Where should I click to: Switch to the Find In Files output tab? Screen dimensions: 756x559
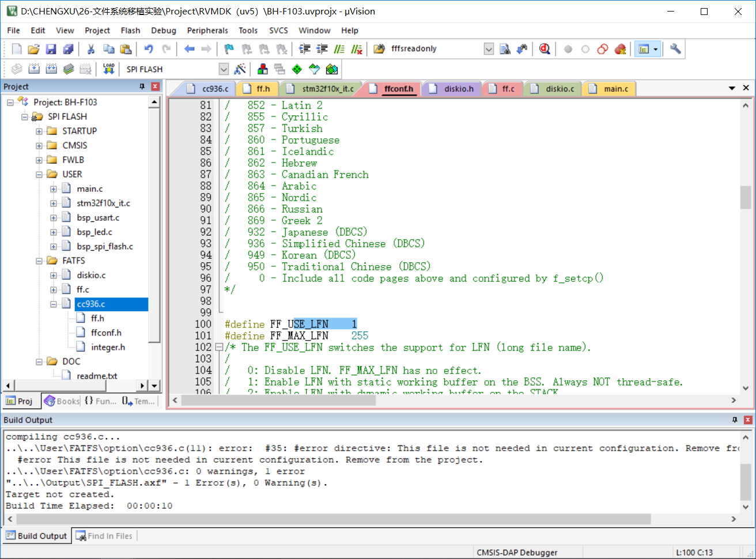[x=104, y=535]
